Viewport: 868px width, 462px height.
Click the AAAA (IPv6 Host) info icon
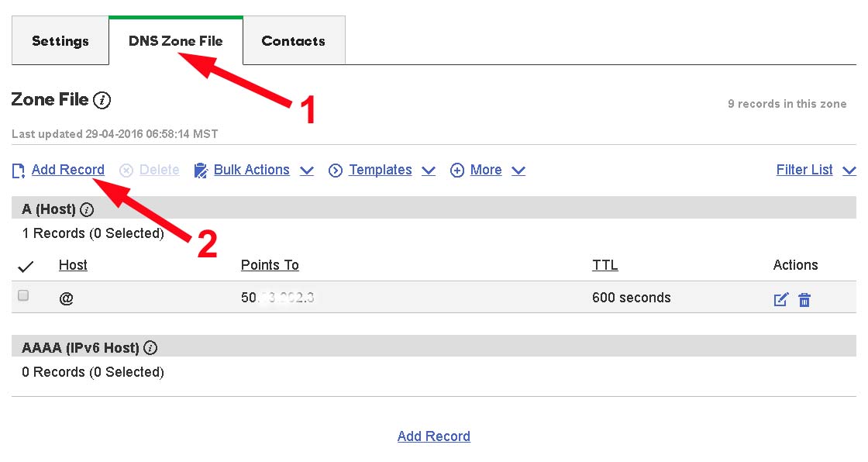click(150, 348)
